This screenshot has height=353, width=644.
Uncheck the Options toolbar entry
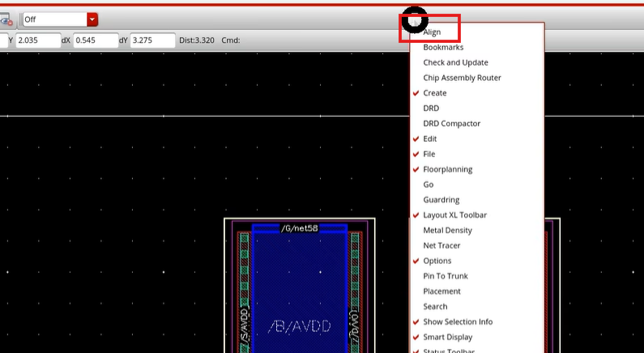477,261
